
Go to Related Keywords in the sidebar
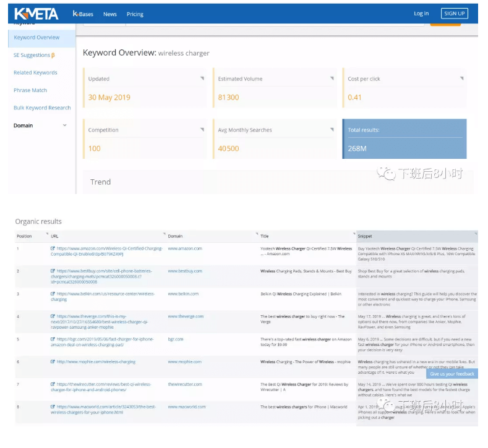click(x=35, y=73)
